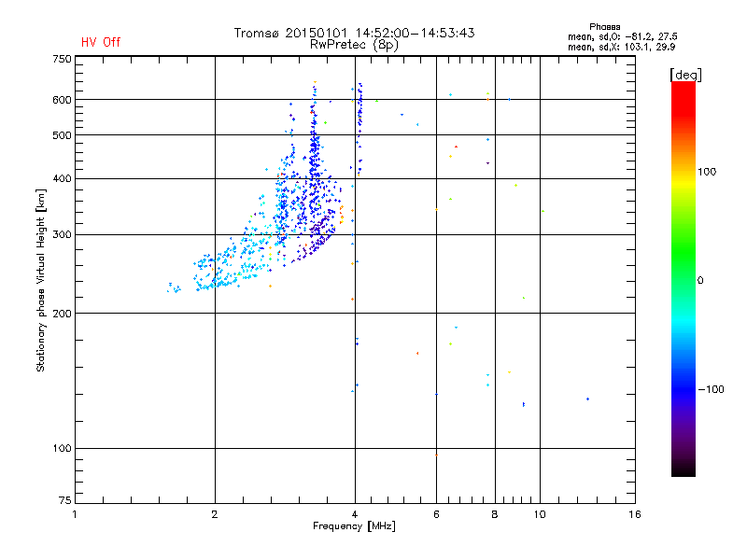Click the x-axis tick label "6"
The image size is (747, 560).
pyautogui.click(x=436, y=514)
